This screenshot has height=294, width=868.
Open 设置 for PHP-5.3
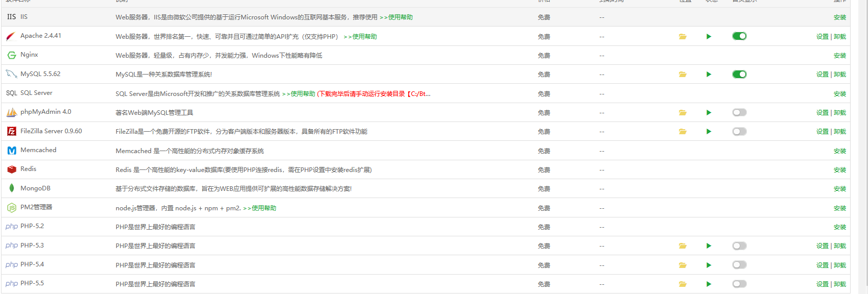click(823, 246)
